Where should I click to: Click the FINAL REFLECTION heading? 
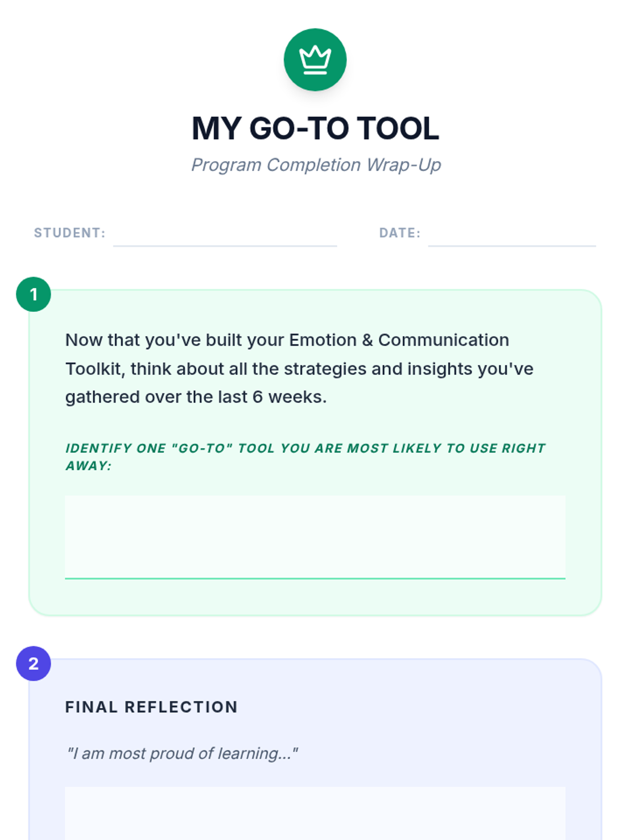point(152,707)
